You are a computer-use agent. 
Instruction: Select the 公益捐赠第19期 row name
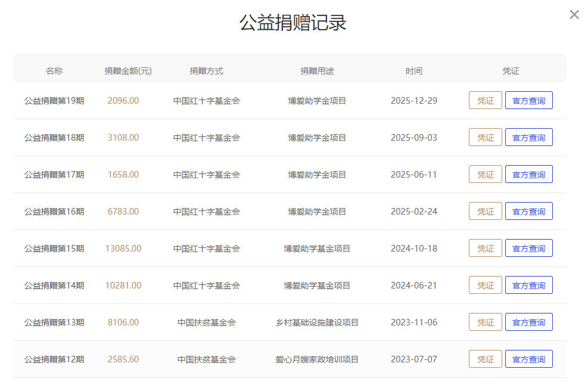[54, 101]
